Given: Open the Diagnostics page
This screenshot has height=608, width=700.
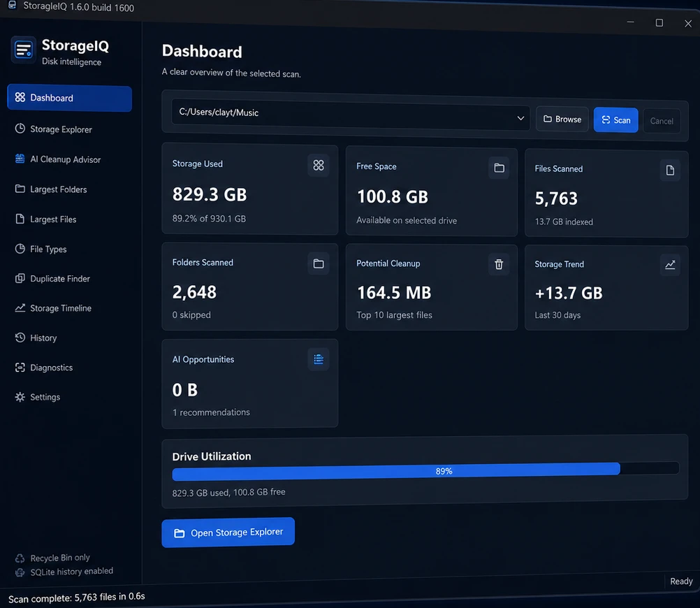Looking at the screenshot, I should 70,367.
